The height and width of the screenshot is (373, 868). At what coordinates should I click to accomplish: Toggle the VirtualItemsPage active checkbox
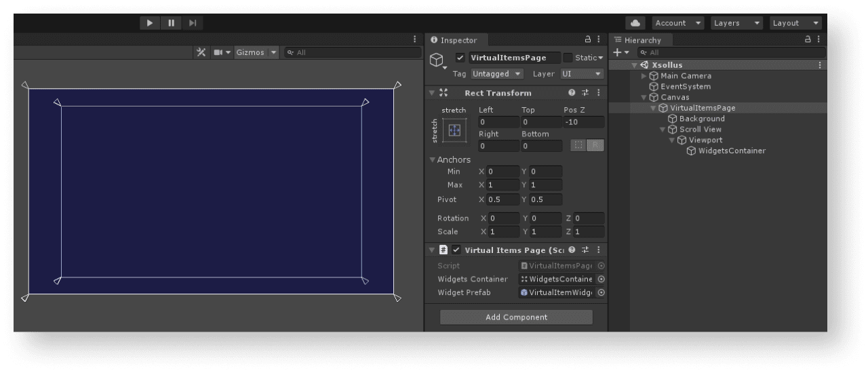pyautogui.click(x=460, y=58)
